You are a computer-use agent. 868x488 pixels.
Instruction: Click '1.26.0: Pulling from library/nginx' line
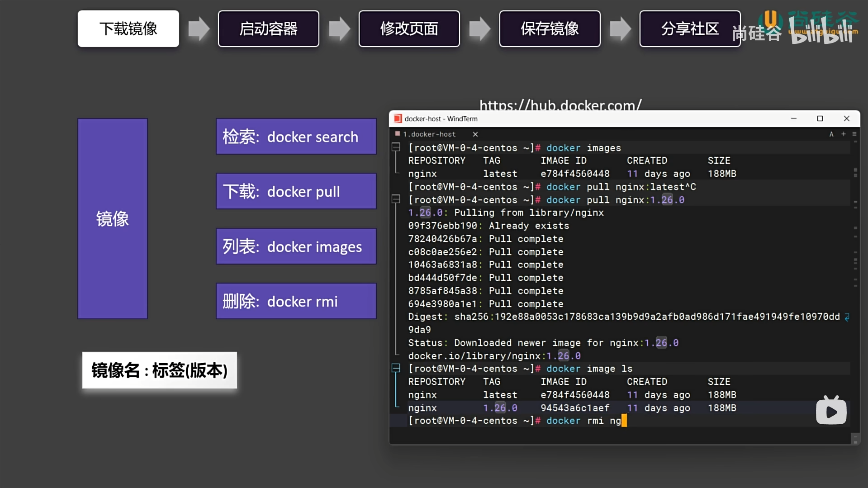[x=506, y=213]
